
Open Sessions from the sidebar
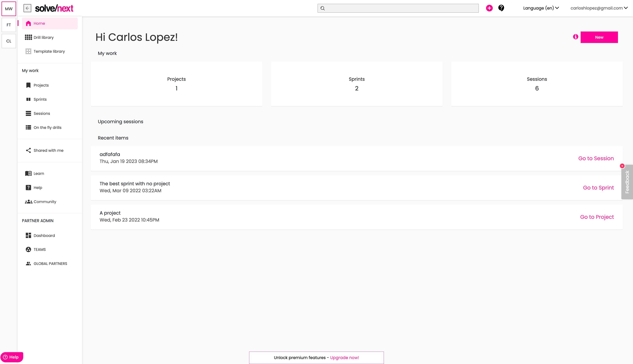42,113
